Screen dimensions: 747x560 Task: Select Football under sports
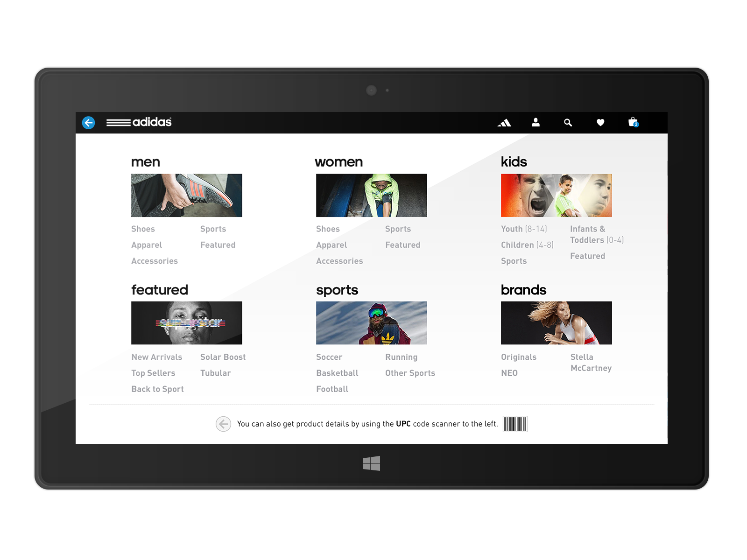click(x=332, y=389)
